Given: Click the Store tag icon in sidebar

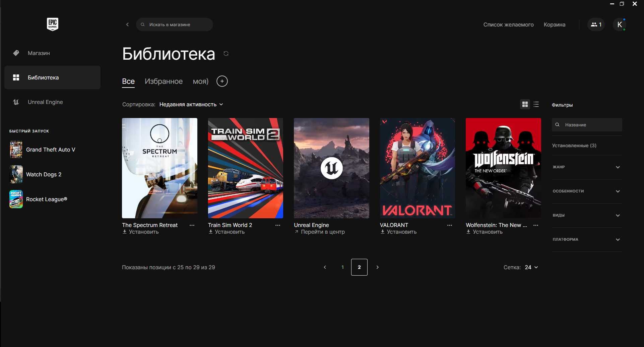Looking at the screenshot, I should pos(16,53).
